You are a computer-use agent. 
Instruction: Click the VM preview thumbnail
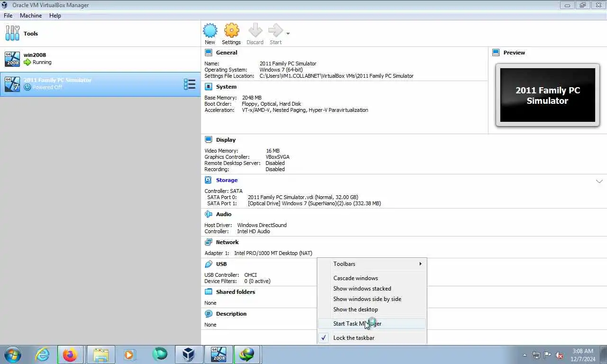pyautogui.click(x=547, y=95)
